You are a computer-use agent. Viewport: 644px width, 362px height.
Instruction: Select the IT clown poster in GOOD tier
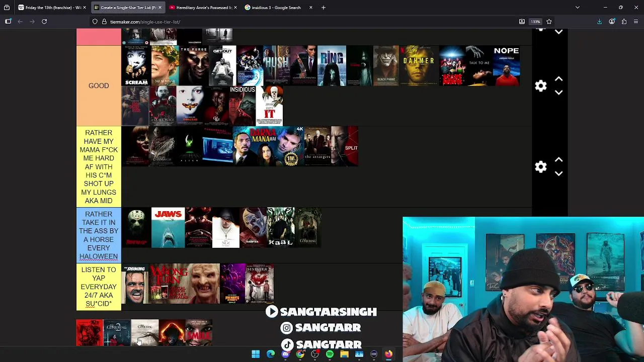pyautogui.click(x=269, y=106)
